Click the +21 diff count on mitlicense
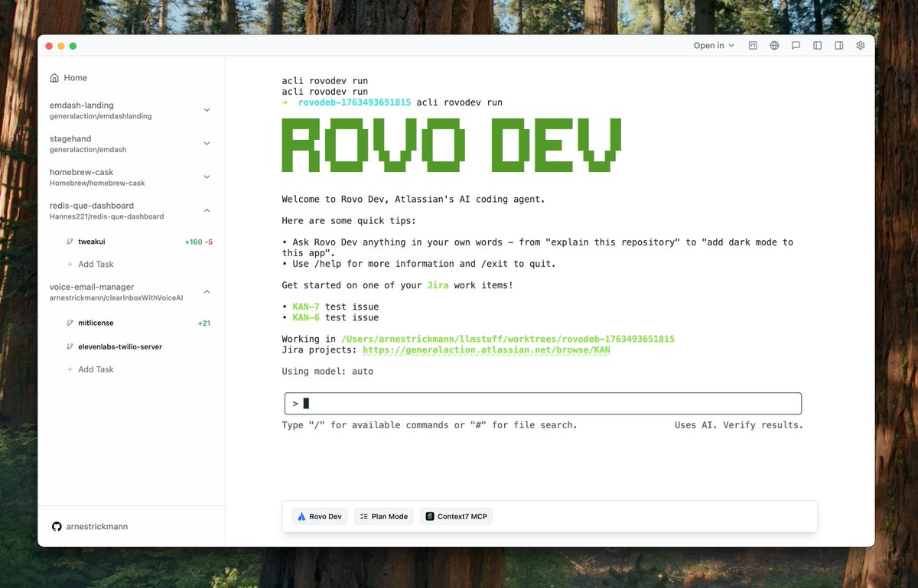The height and width of the screenshot is (588, 918). pos(204,323)
